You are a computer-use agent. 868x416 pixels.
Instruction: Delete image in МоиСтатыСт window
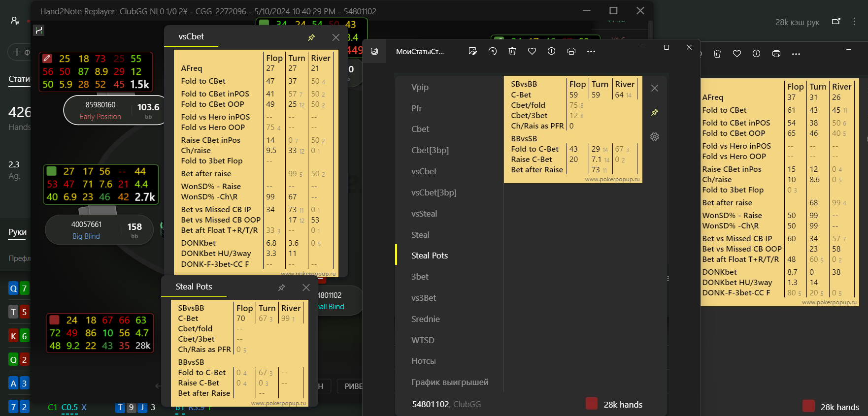point(512,51)
